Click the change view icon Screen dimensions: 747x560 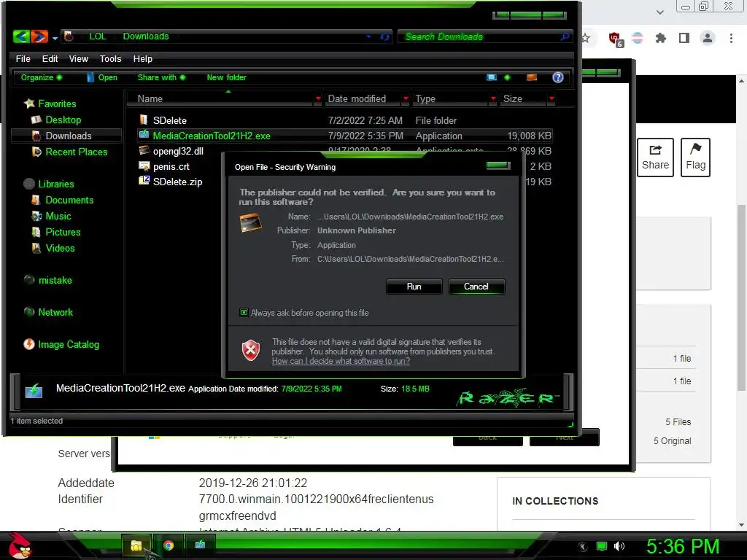(x=492, y=77)
